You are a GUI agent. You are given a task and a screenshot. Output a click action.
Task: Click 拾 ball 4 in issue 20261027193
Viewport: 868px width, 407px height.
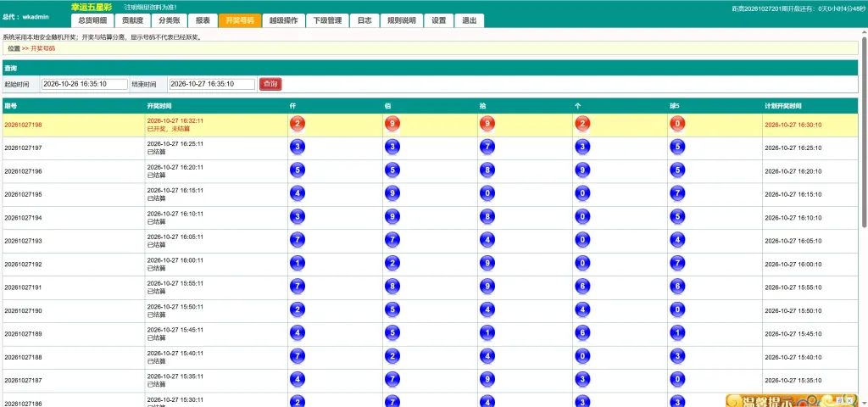(487, 240)
